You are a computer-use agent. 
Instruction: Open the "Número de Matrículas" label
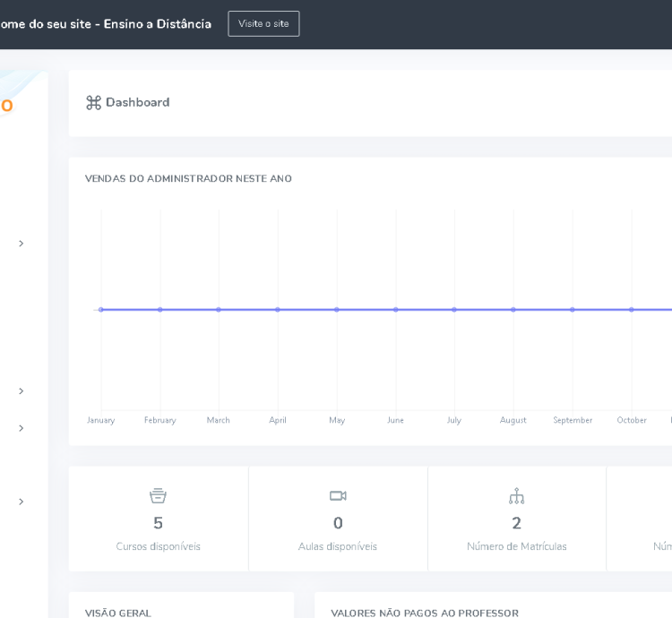click(x=516, y=546)
